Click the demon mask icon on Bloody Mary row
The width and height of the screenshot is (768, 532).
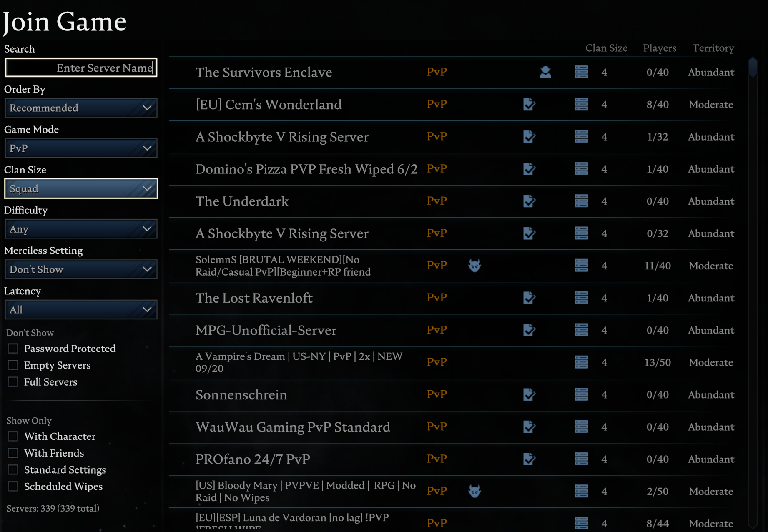coord(474,491)
